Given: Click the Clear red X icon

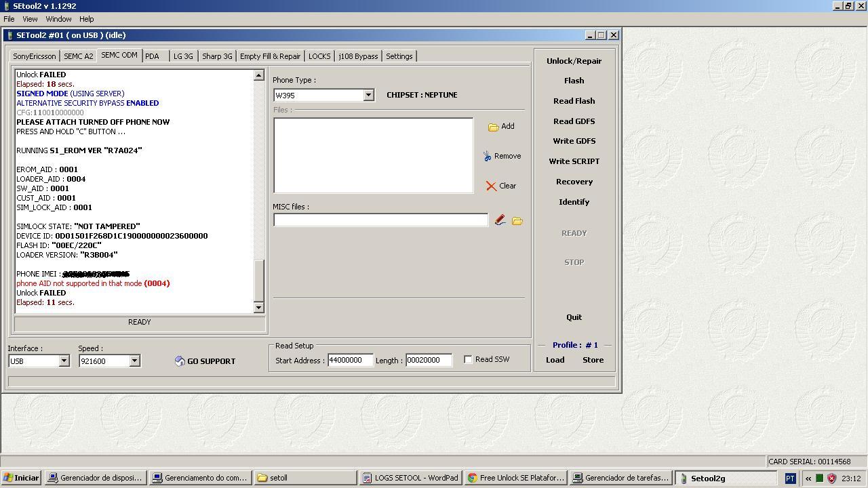Looking at the screenshot, I should pyautogui.click(x=491, y=186).
